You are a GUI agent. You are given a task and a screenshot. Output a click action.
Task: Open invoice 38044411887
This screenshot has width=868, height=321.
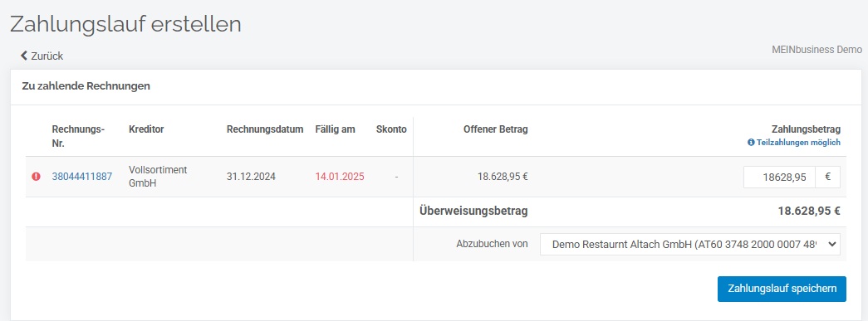click(x=82, y=177)
